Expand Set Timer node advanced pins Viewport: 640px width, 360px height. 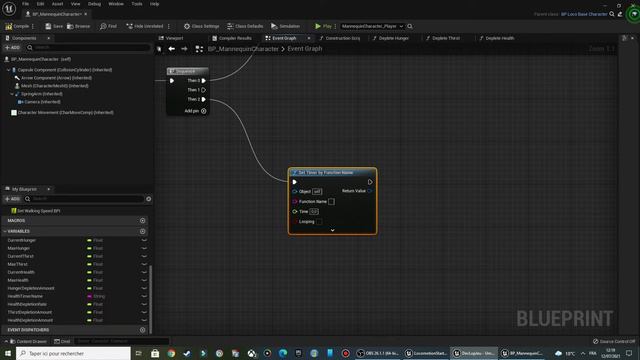pos(332,230)
